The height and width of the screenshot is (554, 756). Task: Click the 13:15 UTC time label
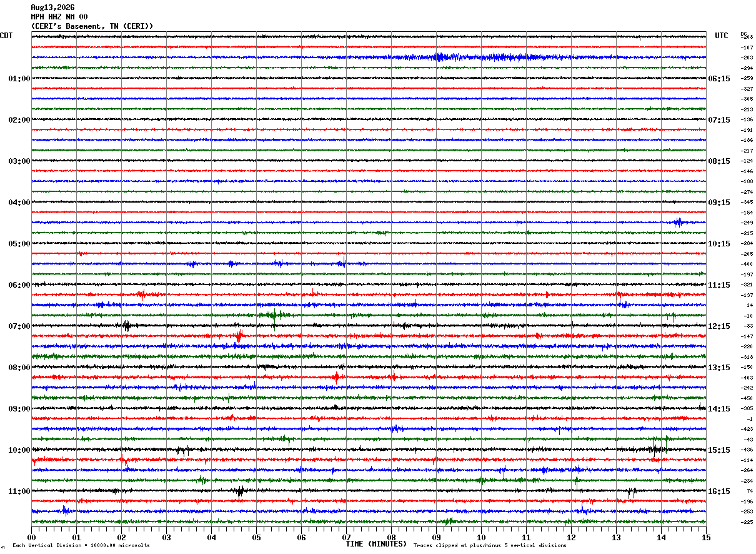tap(719, 368)
